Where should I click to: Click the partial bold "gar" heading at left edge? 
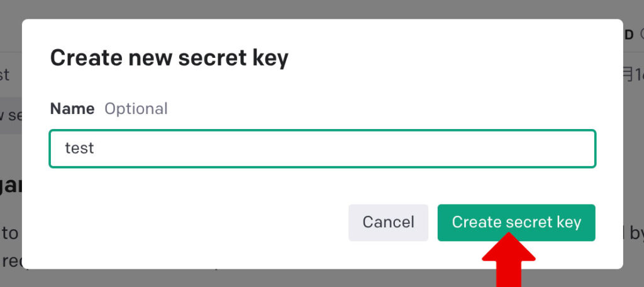point(11,186)
